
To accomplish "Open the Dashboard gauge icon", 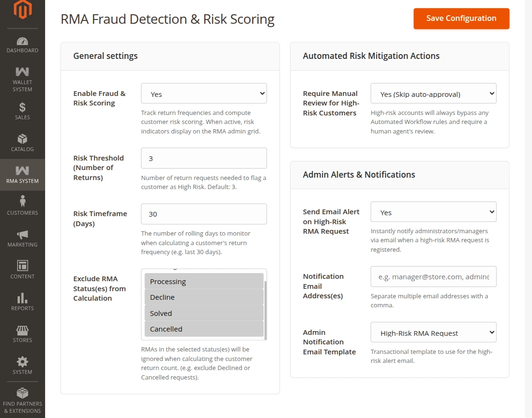I will click(x=22, y=41).
